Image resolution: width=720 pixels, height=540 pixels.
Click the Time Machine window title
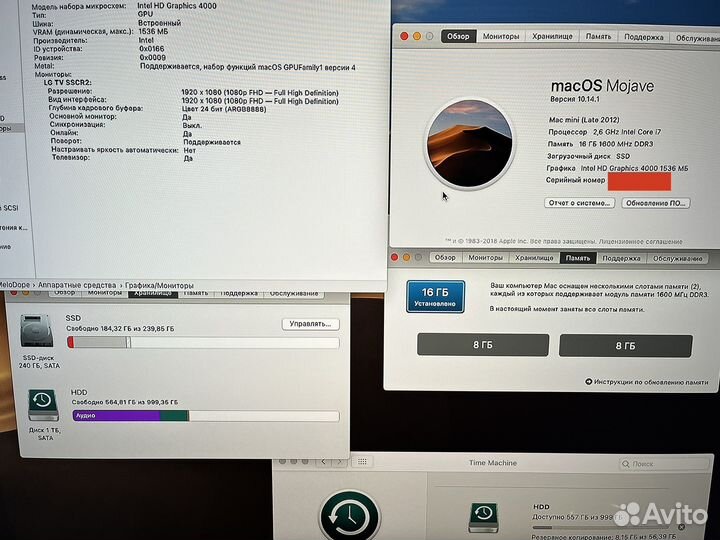pos(493,463)
